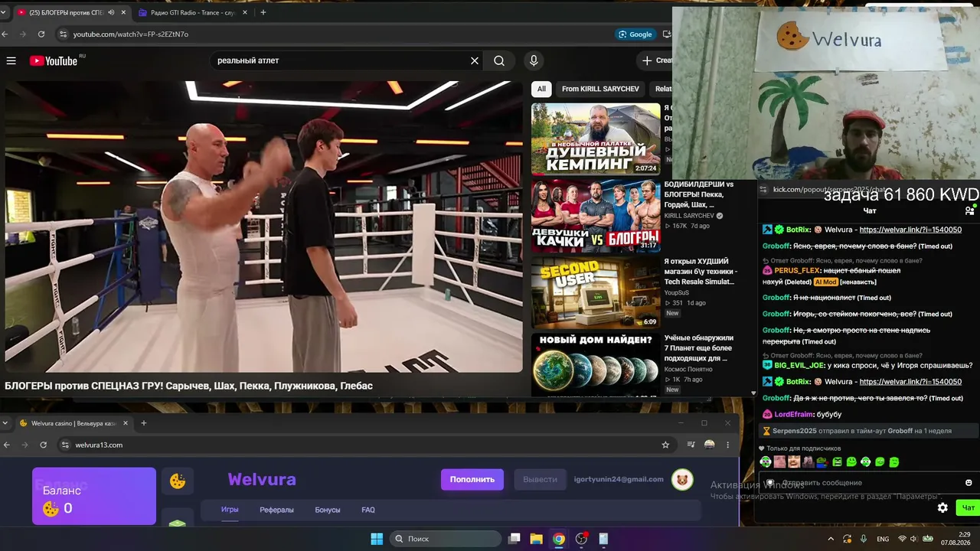Open the YouTube guide hamburger menu
980x551 pixels.
tap(11, 60)
